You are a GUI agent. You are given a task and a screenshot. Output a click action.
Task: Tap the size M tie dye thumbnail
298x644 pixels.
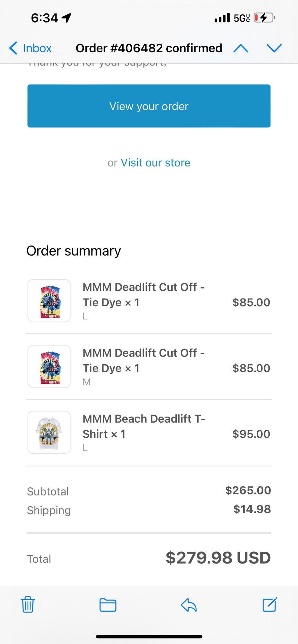pyautogui.click(x=49, y=367)
